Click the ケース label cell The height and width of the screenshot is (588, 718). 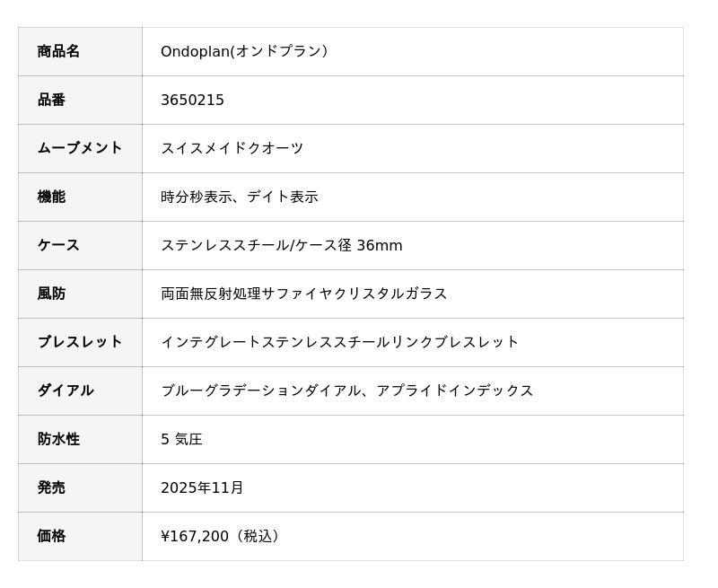click(58, 245)
